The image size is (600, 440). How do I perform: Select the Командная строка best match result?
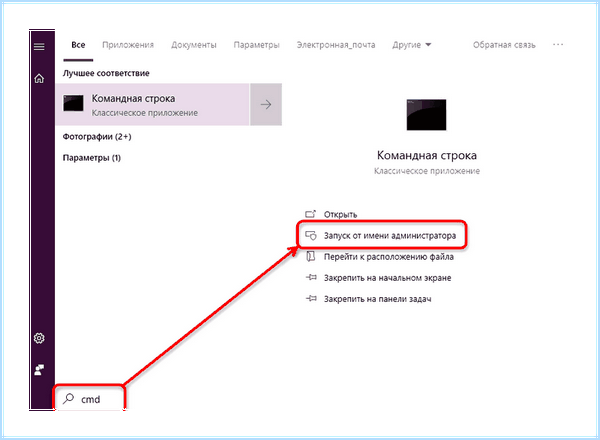[153, 104]
